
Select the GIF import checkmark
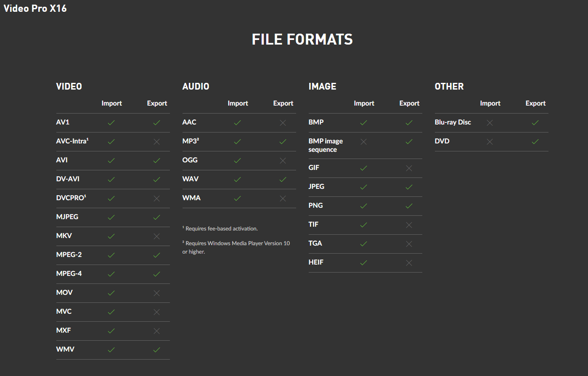(x=363, y=168)
